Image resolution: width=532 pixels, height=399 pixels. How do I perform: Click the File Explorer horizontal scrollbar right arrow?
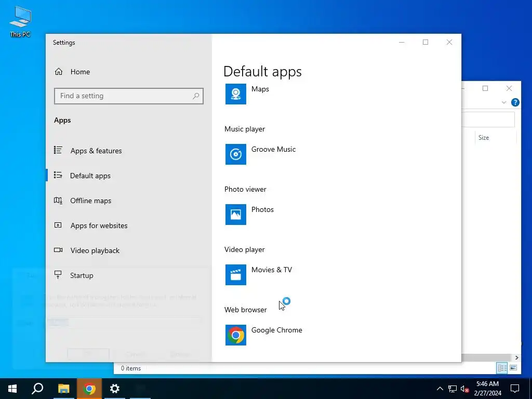click(517, 357)
